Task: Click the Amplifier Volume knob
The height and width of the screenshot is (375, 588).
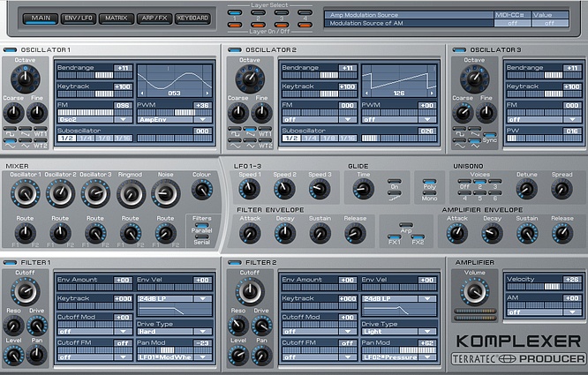Action: tap(475, 291)
